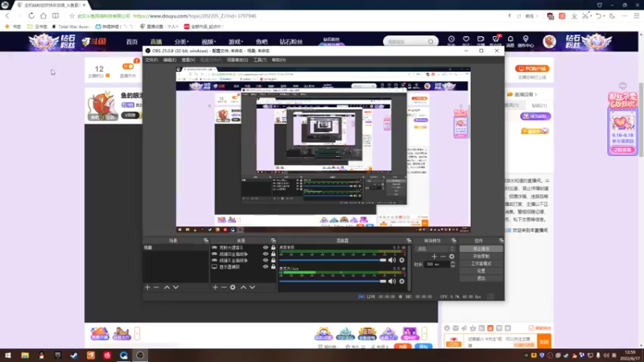Image resolution: width=644 pixels, height=362 pixels.
Task: Click the Stop Streaming button in OBS controls
Action: coord(481,249)
